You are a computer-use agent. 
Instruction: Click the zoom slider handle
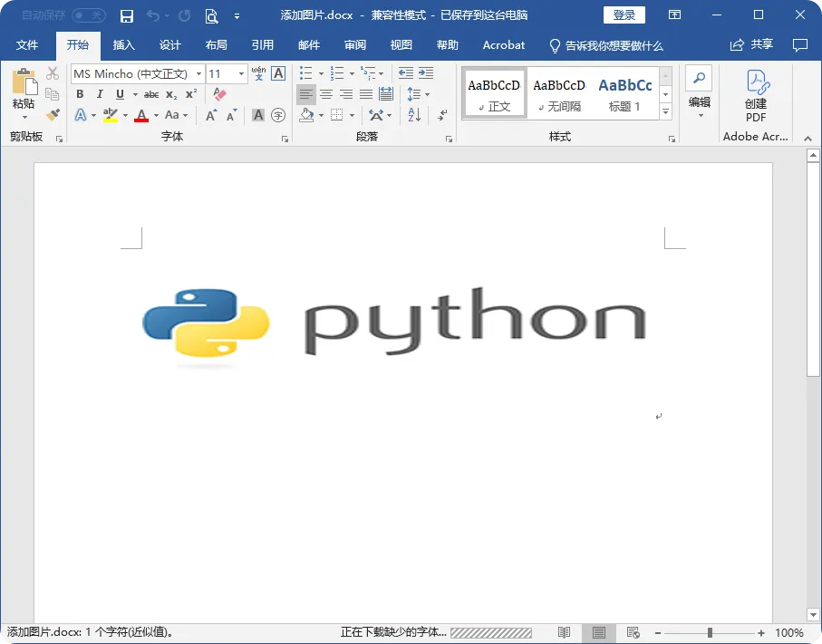[x=710, y=633]
